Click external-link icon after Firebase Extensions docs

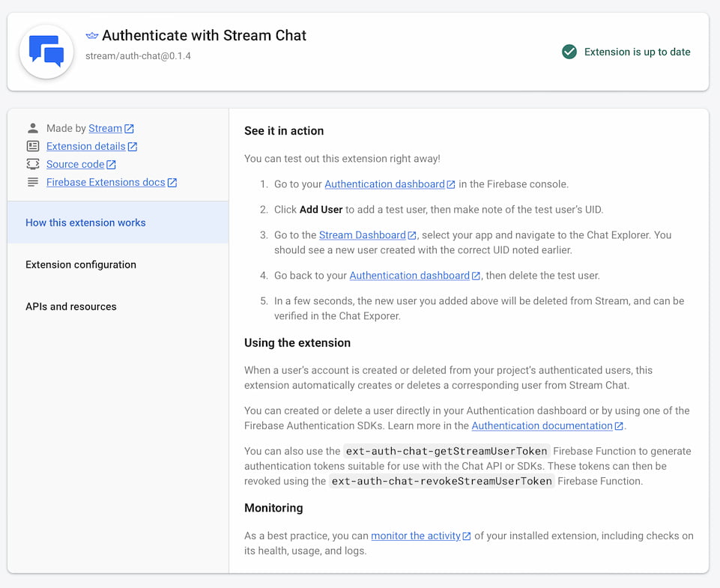[x=172, y=183]
